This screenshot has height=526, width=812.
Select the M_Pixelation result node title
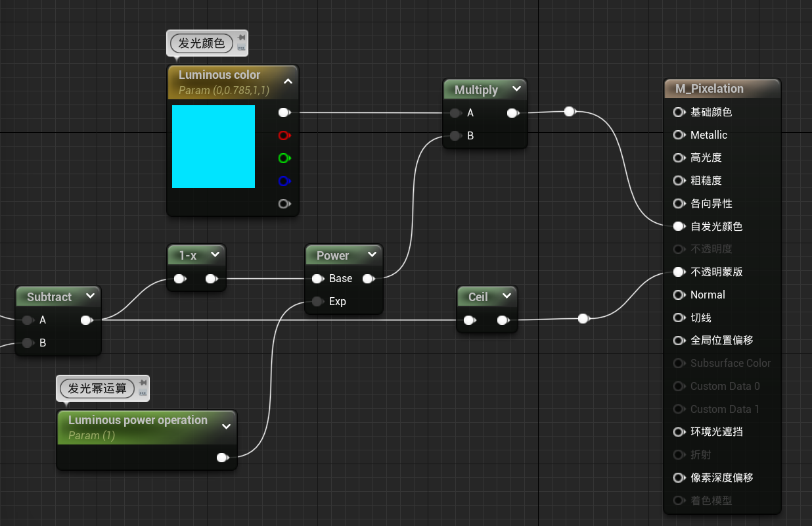pos(710,89)
